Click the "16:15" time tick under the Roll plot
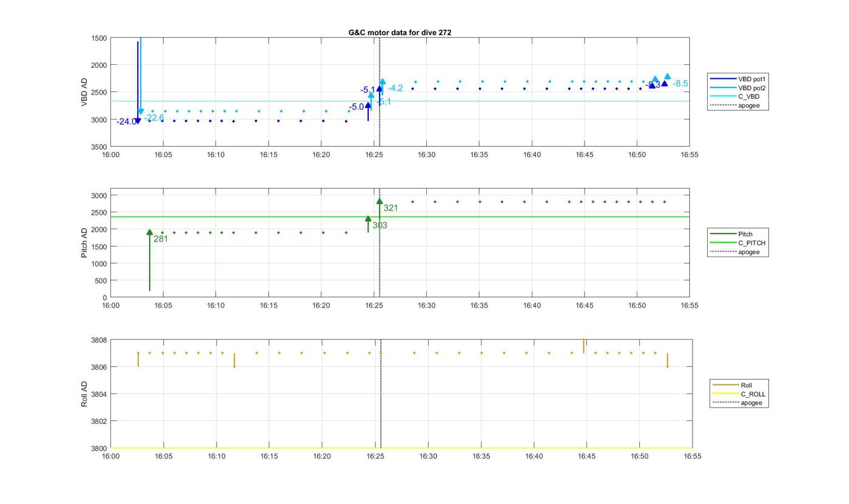The height and width of the screenshot is (504, 849). [x=269, y=456]
